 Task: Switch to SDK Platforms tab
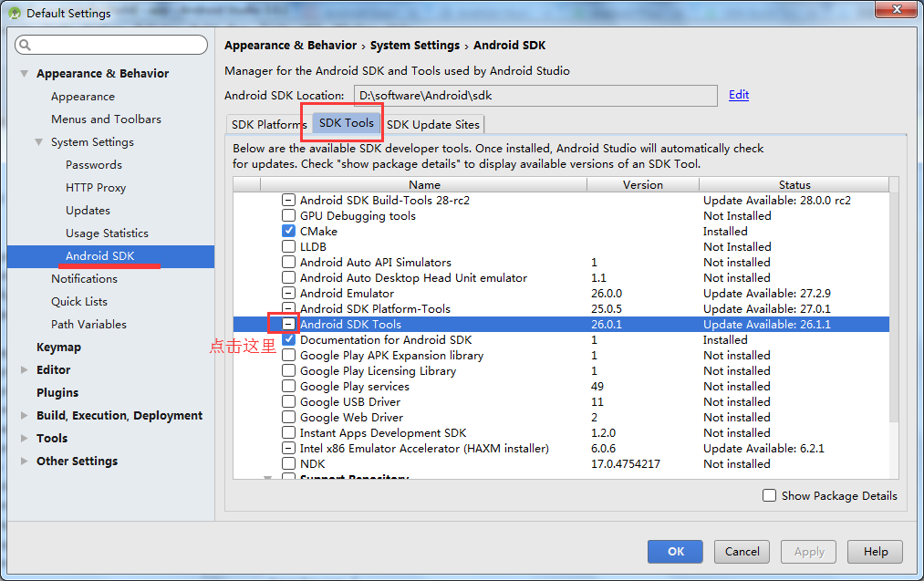pyautogui.click(x=269, y=124)
